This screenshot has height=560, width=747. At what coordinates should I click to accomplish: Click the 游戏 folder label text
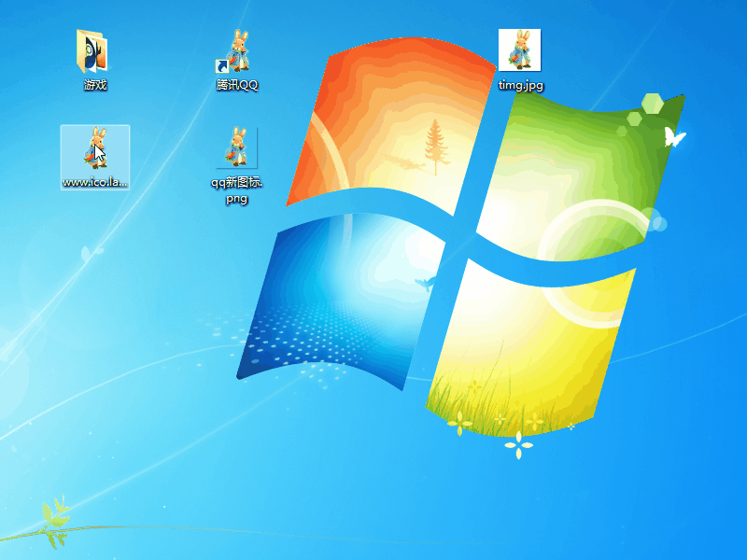[x=95, y=85]
